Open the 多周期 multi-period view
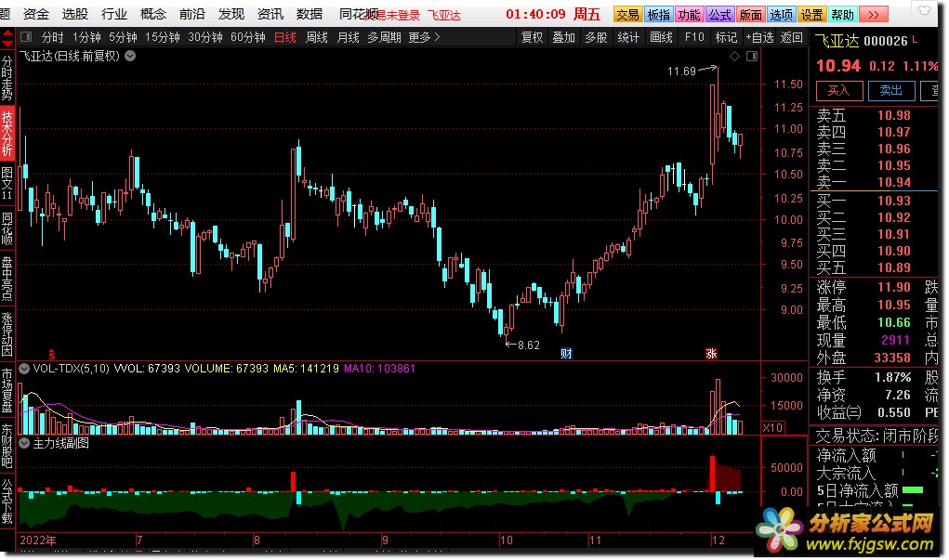Image resolution: width=949 pixels, height=560 pixels. [x=384, y=37]
